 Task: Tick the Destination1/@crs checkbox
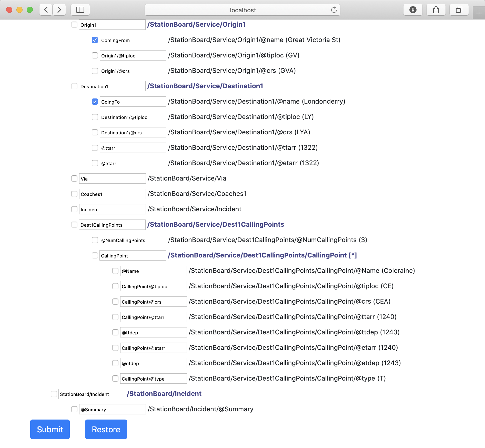pyautogui.click(x=95, y=132)
